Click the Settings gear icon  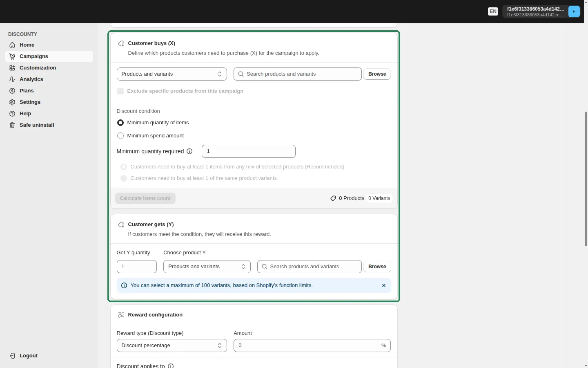12,102
